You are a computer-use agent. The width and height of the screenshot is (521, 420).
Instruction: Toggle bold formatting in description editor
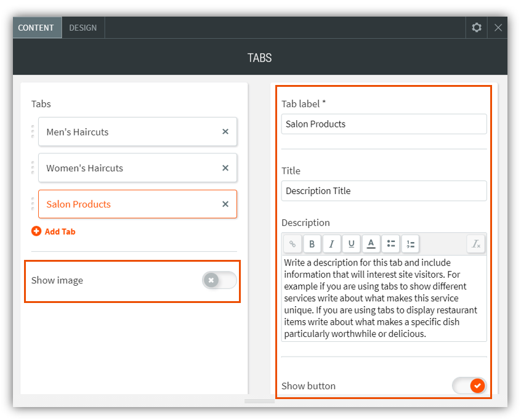tap(312, 244)
